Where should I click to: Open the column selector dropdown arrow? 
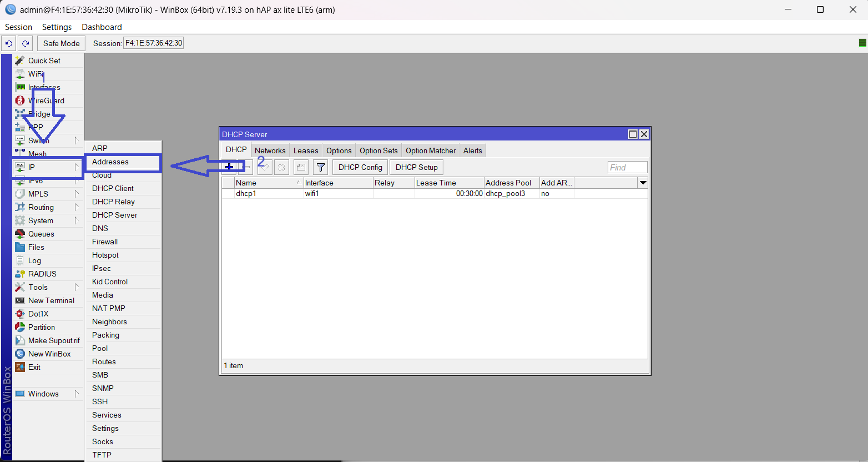click(x=643, y=183)
